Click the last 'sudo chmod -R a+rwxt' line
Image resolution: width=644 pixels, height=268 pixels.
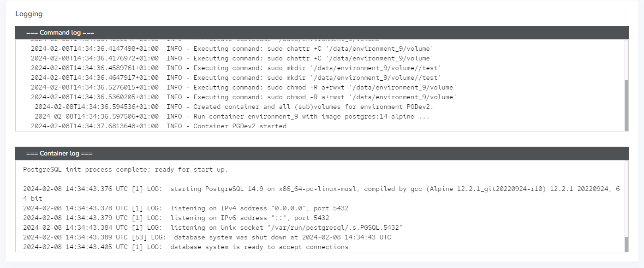(x=244, y=97)
